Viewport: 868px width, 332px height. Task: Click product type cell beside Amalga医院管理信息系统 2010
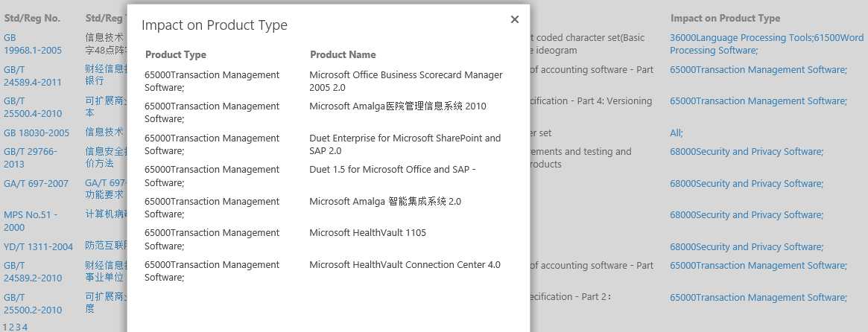212,112
